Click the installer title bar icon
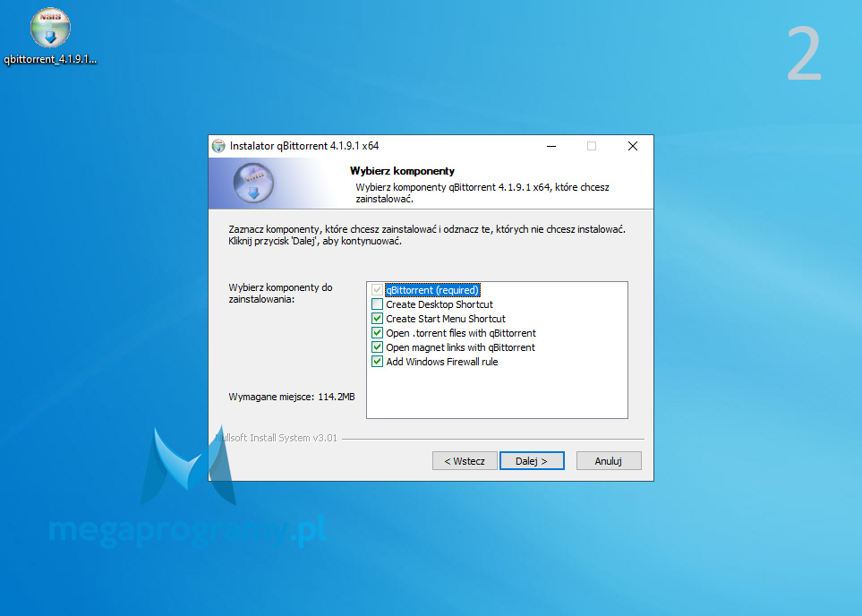 point(218,146)
